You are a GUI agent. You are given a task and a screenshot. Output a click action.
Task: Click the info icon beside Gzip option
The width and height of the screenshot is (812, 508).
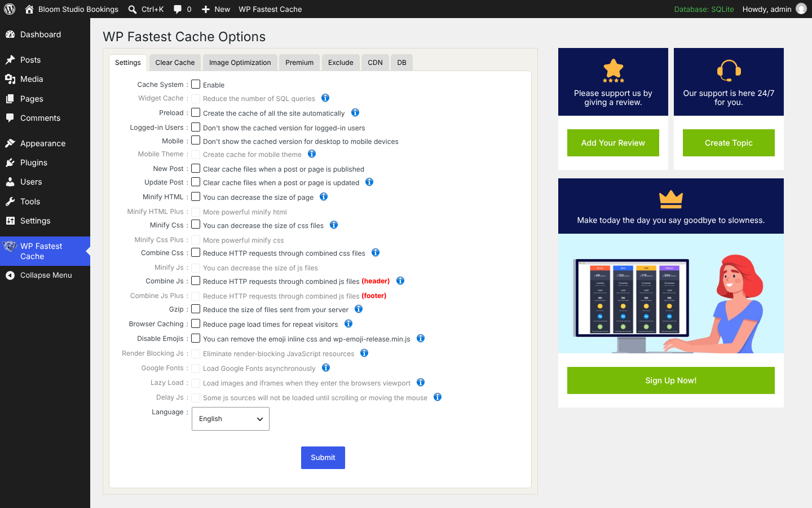[x=359, y=309]
